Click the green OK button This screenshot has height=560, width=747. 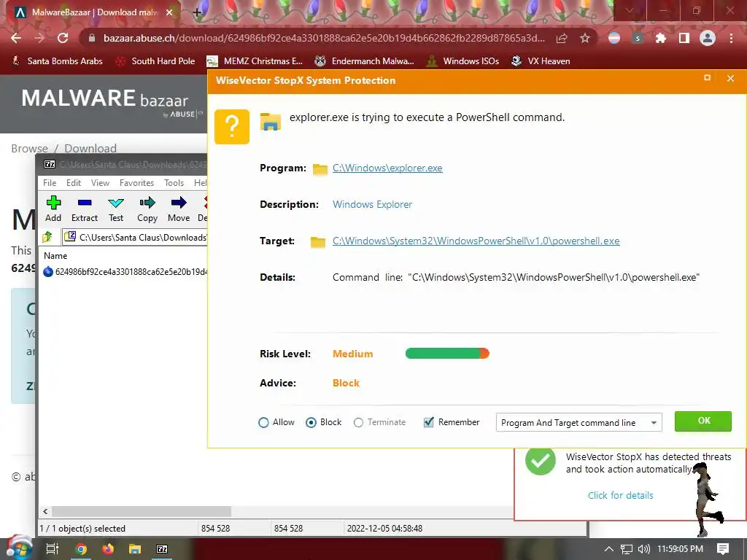703,421
